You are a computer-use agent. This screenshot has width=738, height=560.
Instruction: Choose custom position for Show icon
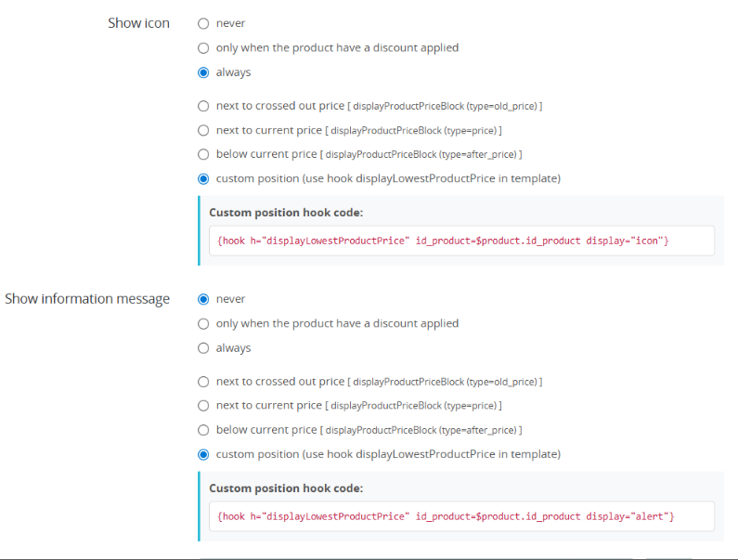pos(203,178)
